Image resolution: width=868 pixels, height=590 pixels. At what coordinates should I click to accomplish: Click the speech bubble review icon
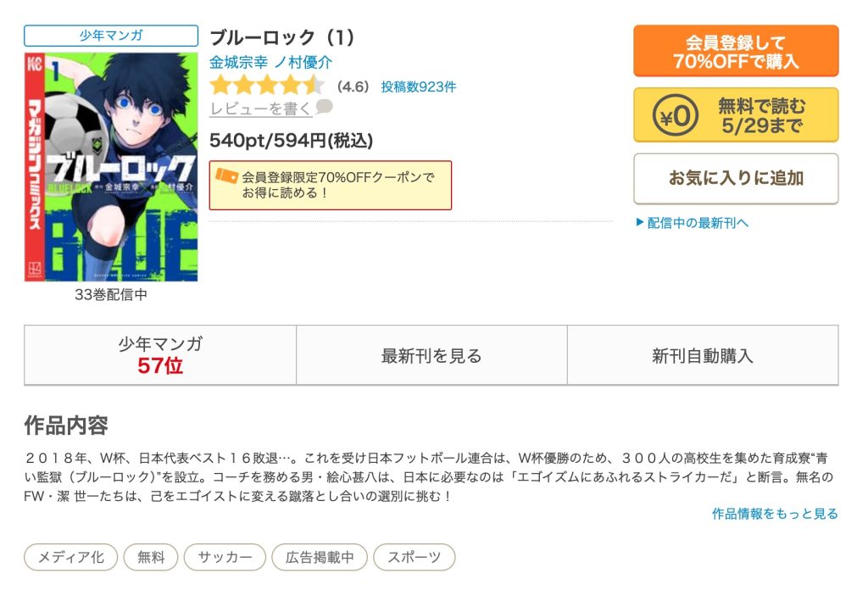pyautogui.click(x=324, y=106)
